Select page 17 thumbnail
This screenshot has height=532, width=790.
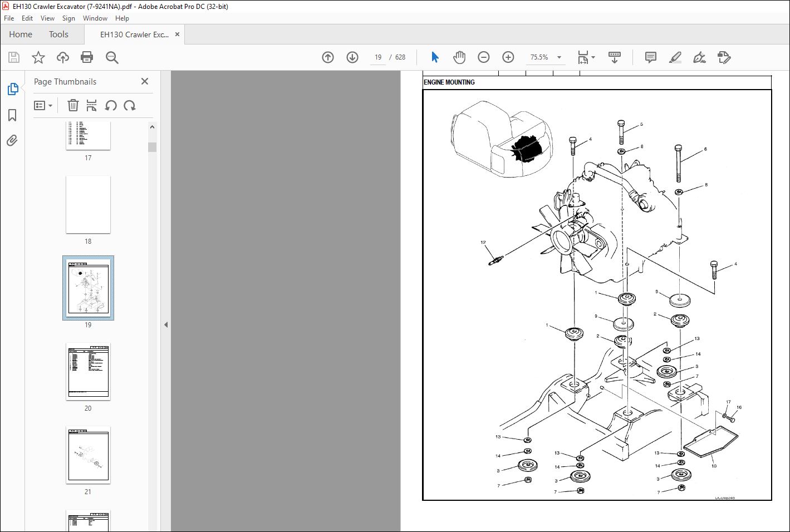point(88,136)
